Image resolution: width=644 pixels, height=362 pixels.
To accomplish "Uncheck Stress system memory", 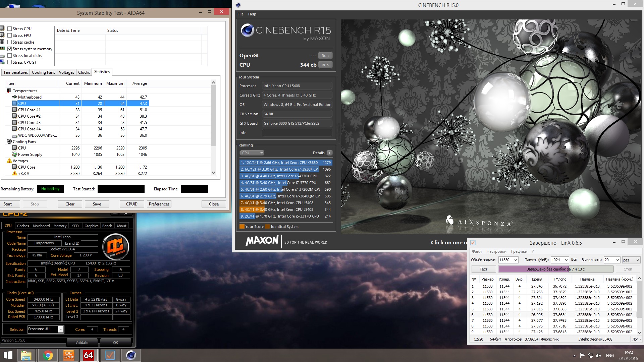I will point(10,49).
